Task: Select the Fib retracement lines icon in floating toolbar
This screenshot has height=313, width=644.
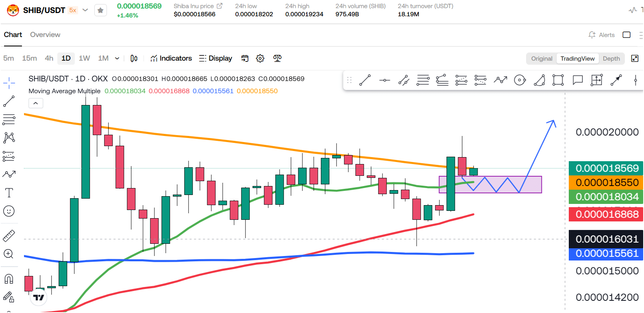Action: 423,80
